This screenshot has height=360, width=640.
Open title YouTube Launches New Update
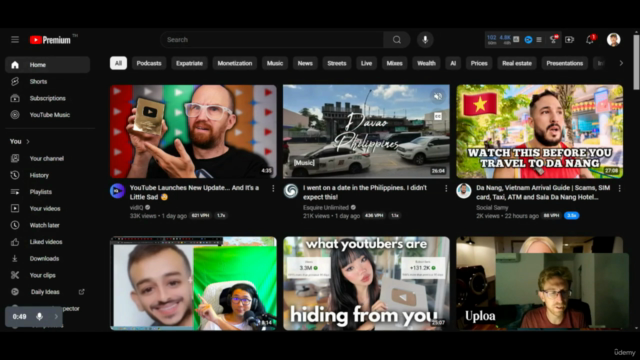[194, 192]
